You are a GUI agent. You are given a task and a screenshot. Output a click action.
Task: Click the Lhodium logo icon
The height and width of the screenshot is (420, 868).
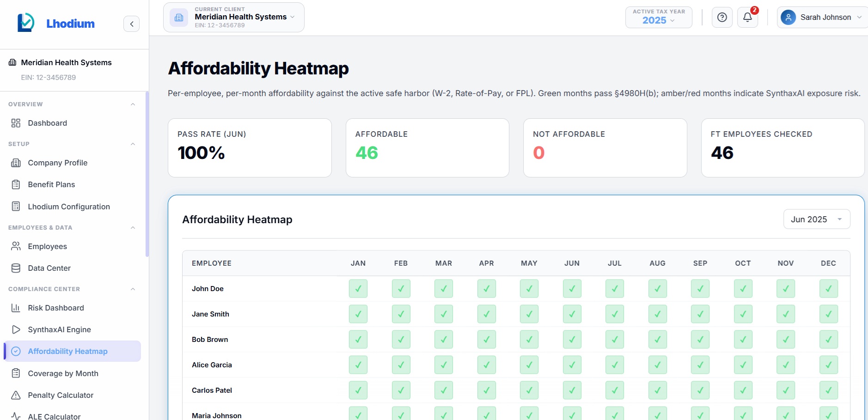tap(26, 23)
